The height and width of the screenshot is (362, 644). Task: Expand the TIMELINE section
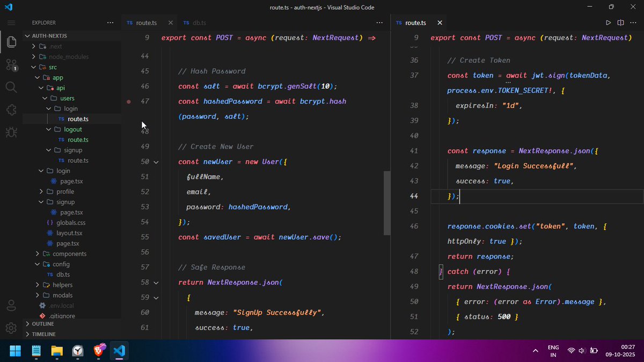coord(43,334)
